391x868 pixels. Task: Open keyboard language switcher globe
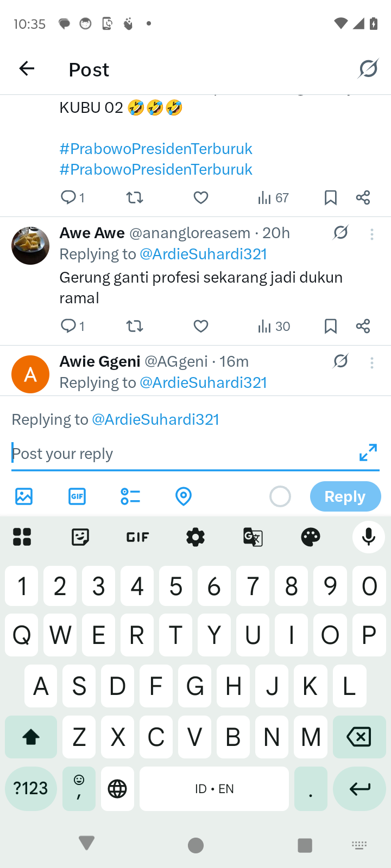coord(117,788)
